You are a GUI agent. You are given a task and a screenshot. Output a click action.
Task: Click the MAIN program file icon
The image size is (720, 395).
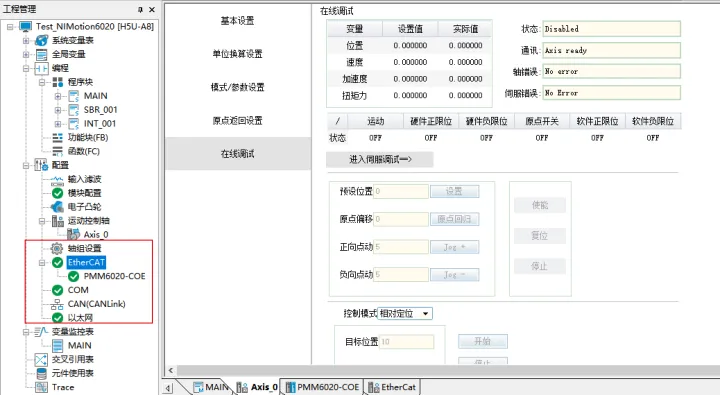74,96
